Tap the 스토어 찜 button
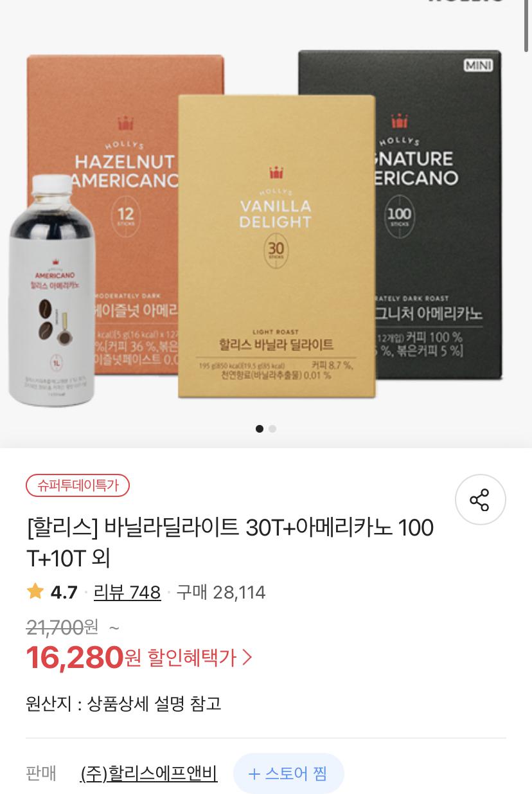Image resolution: width=532 pixels, height=794 pixels. [288, 773]
